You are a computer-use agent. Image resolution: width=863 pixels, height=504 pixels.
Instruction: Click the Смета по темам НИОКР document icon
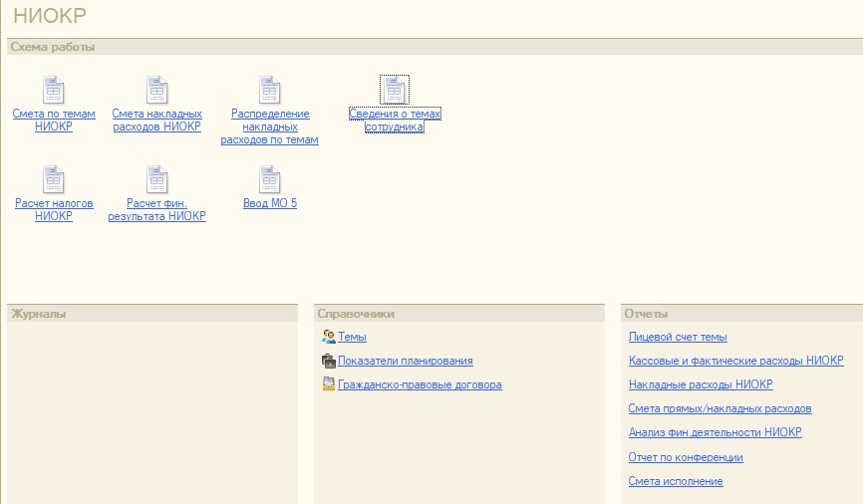click(x=54, y=90)
